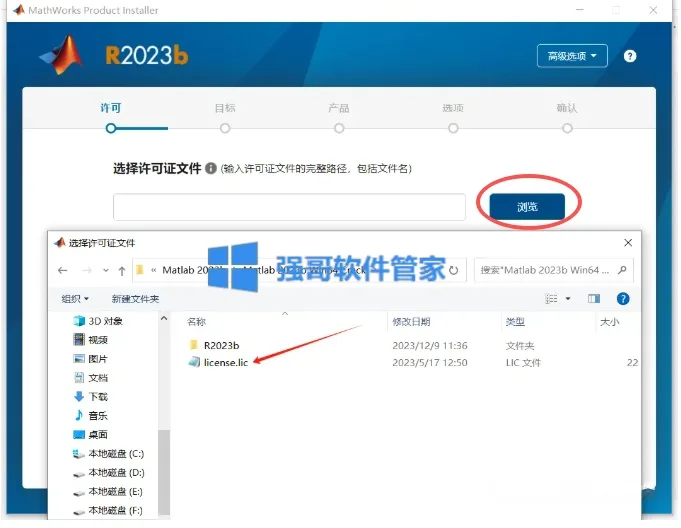The width and height of the screenshot is (681, 528).
Task: Click date 2023/5/17 12:50
Action: 430,363
